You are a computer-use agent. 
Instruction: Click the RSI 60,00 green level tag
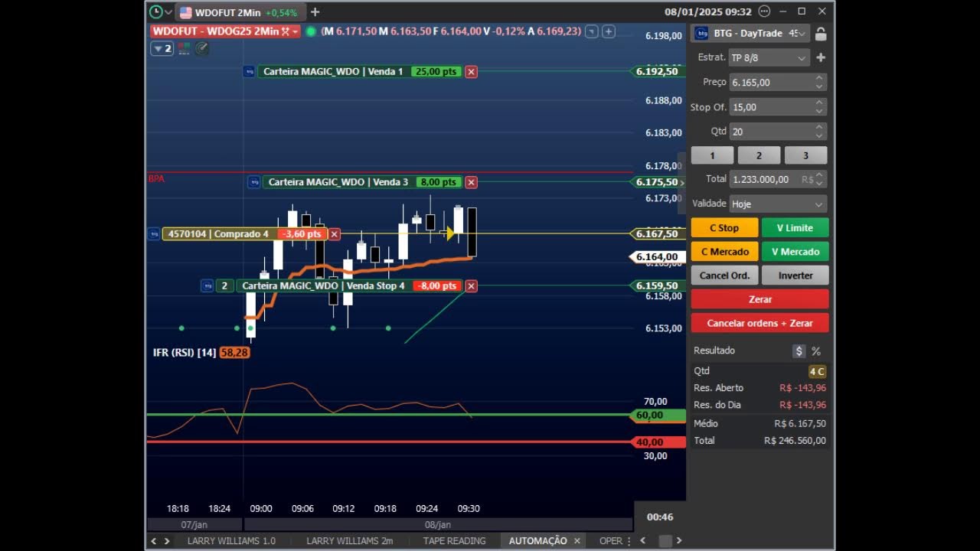click(x=657, y=416)
